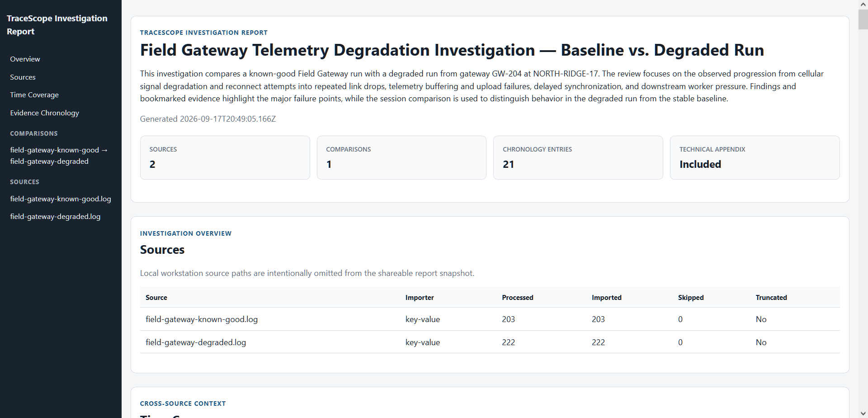Click the Sources summary card showing 2
The image size is (868, 418).
[x=225, y=157]
